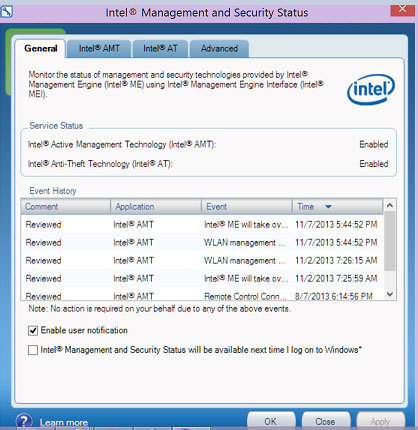Click Enabled status for Intel AMT
The image size is (418, 430).
coord(374,145)
